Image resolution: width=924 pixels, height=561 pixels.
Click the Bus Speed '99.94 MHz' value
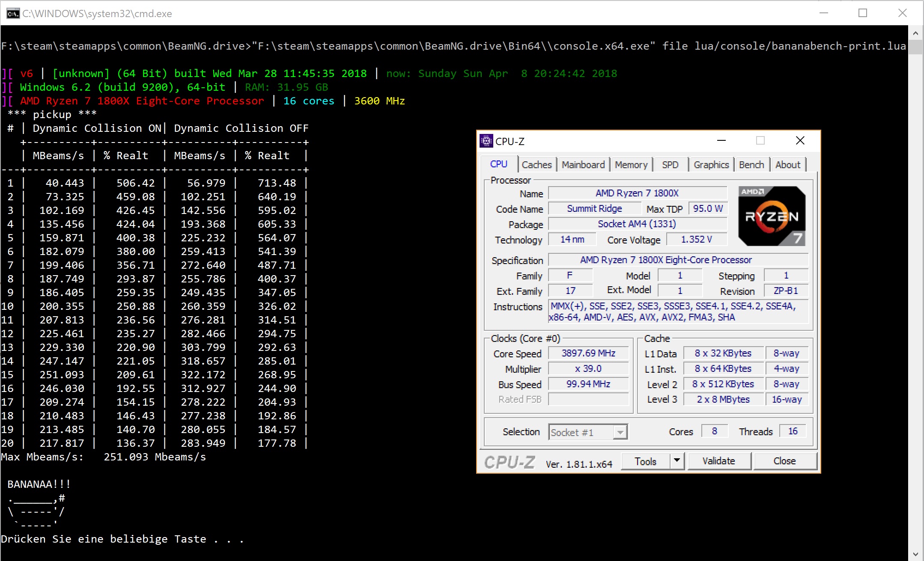pyautogui.click(x=588, y=384)
